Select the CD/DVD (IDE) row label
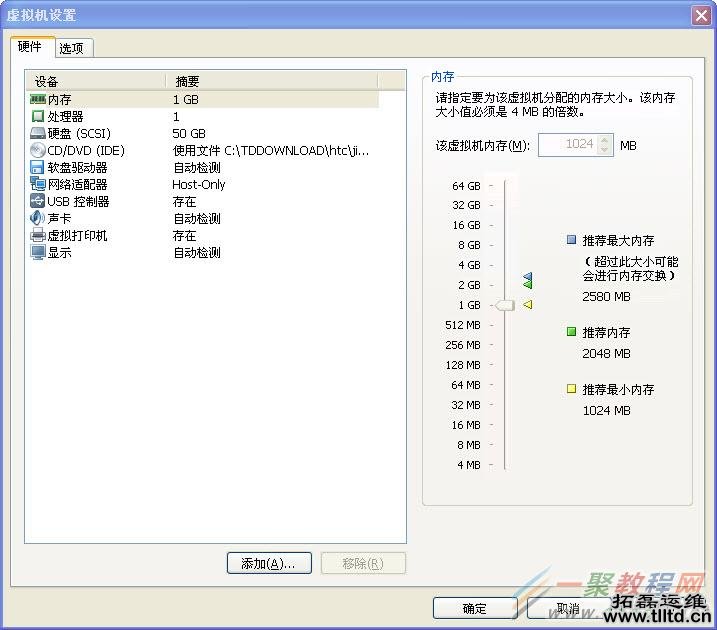The width and height of the screenshot is (717, 630). (86, 150)
